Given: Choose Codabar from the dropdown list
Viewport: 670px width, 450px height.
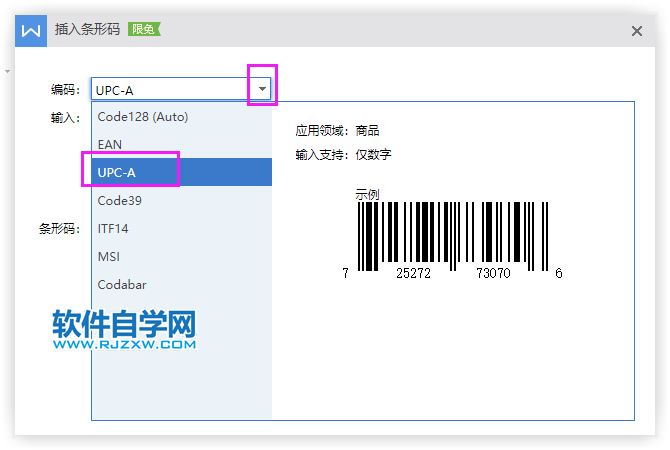Looking at the screenshot, I should pyautogui.click(x=182, y=284).
